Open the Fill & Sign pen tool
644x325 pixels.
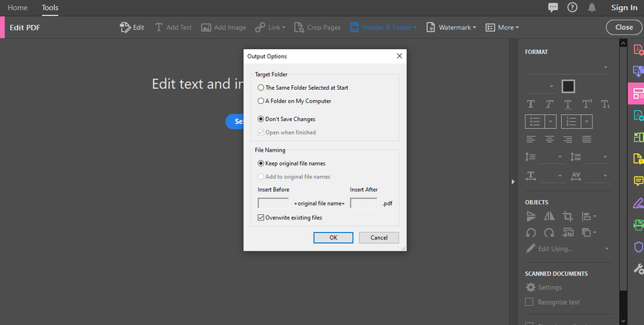[x=639, y=202]
